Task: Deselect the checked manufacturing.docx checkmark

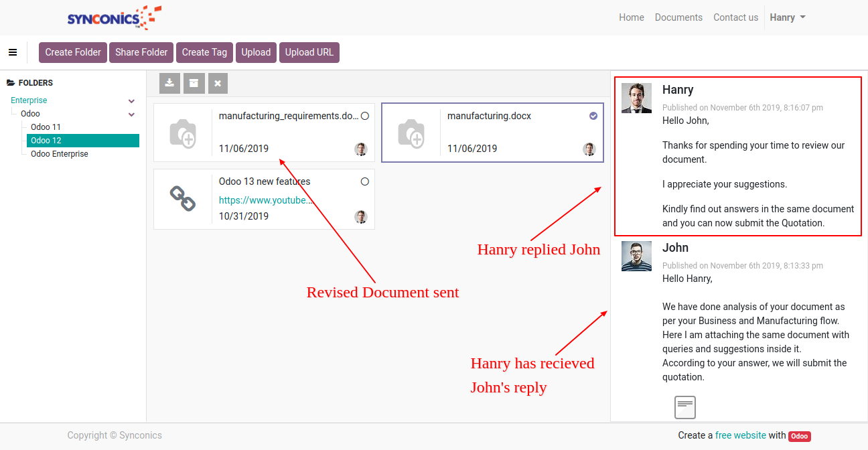Action: point(593,116)
